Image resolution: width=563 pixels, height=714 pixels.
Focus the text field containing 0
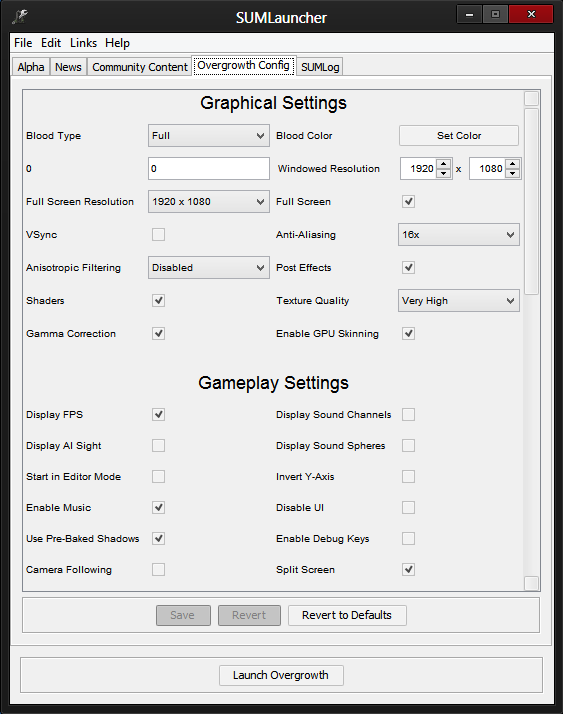point(209,168)
